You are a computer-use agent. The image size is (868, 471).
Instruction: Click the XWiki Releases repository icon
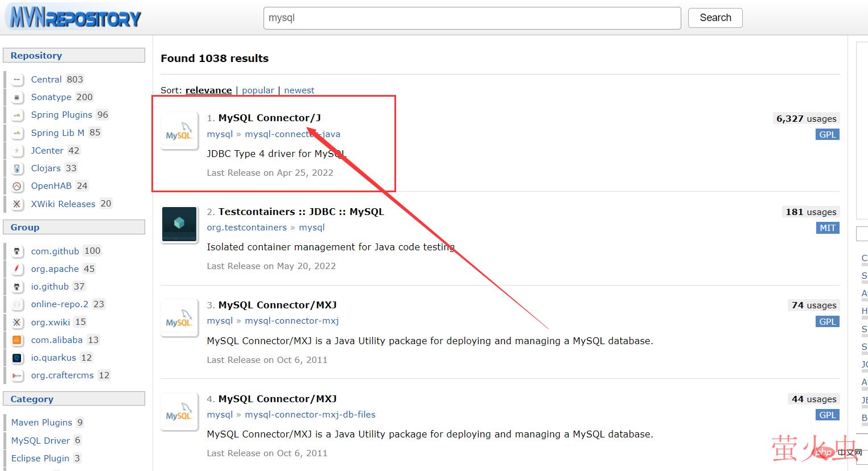[x=17, y=204]
